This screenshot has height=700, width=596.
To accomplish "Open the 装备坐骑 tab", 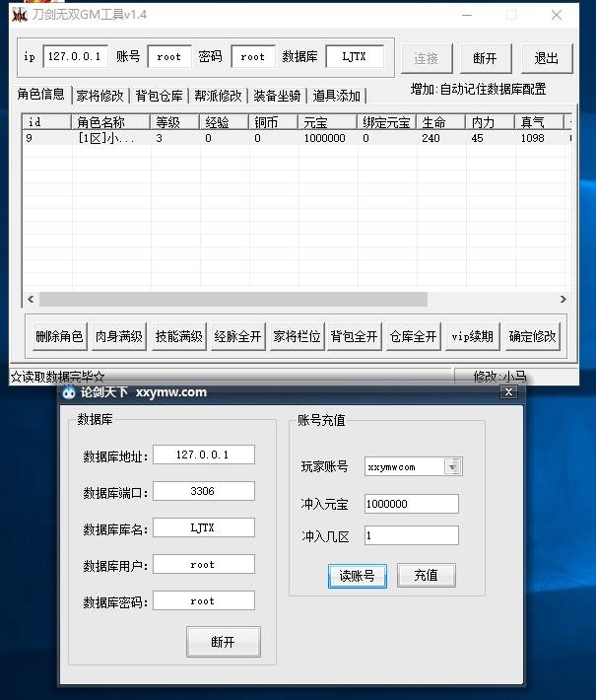I will tap(277, 96).
